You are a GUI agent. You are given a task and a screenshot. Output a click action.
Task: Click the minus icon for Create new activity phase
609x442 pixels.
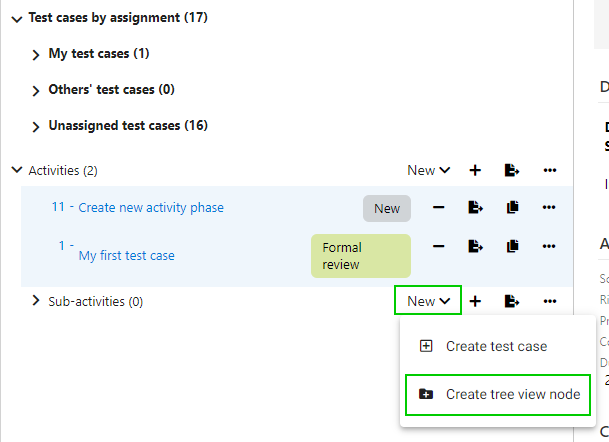click(438, 208)
